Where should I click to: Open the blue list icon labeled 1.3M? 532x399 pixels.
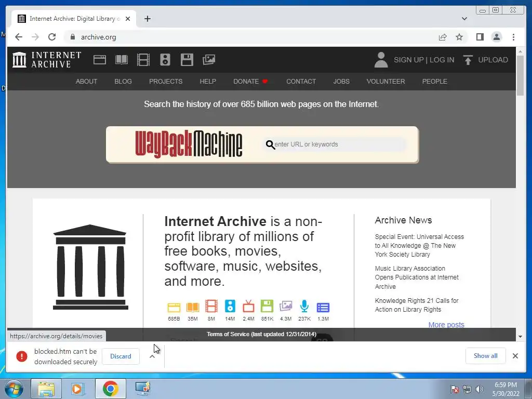click(323, 308)
